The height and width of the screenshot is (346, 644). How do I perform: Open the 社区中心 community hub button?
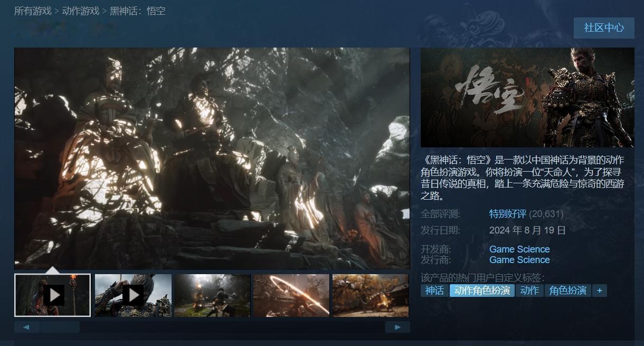tap(604, 28)
